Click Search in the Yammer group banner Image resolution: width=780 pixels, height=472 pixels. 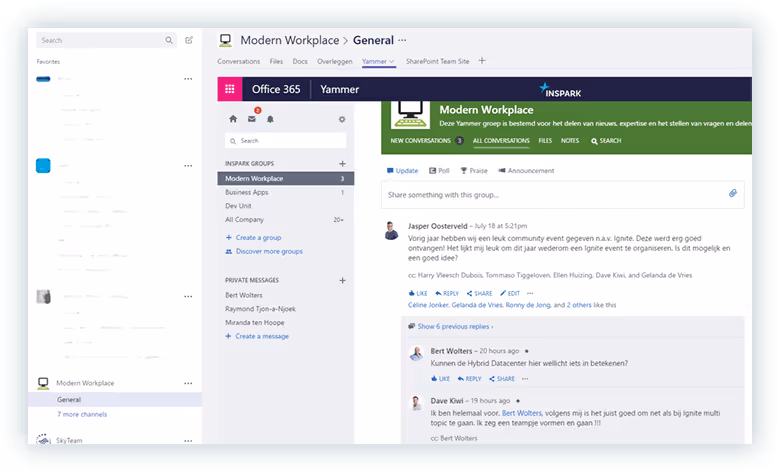point(606,141)
